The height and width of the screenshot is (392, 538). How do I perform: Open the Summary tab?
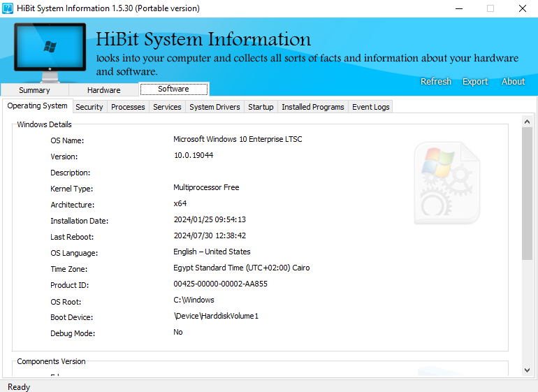[34, 90]
